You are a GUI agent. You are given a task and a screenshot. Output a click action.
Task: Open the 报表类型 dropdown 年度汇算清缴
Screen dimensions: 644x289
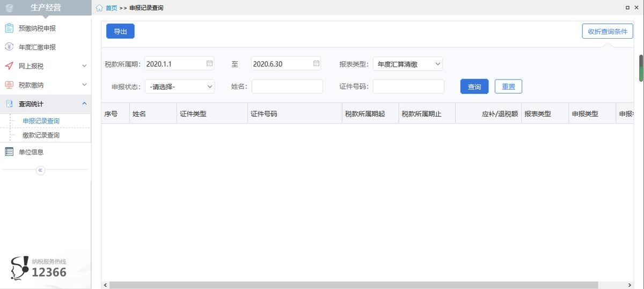[x=408, y=64]
